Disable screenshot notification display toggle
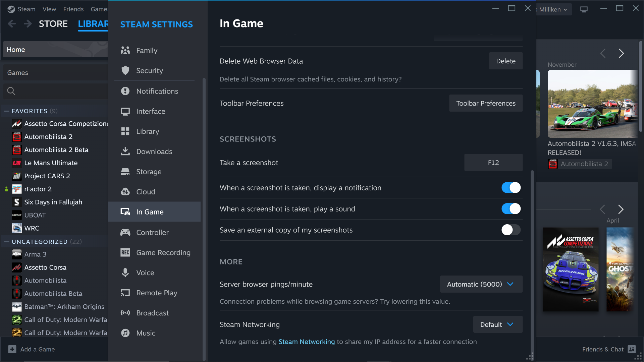This screenshot has height=362, width=644. [511, 188]
